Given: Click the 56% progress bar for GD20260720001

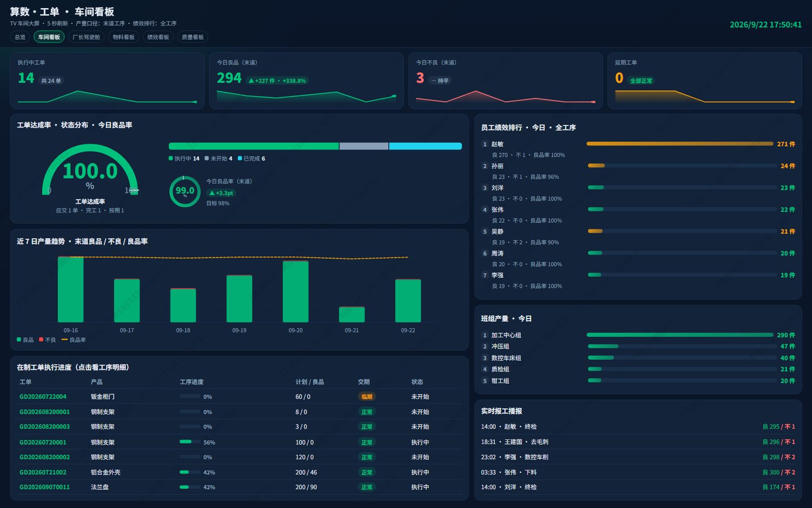Looking at the screenshot, I should tap(190, 442).
